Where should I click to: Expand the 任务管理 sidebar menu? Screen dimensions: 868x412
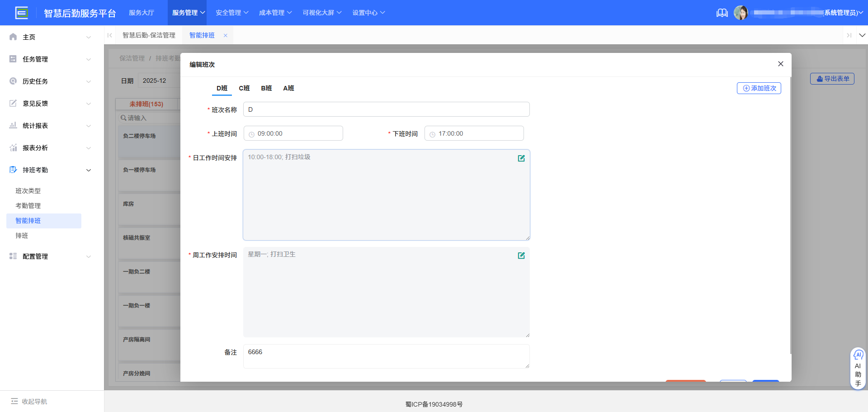point(50,59)
